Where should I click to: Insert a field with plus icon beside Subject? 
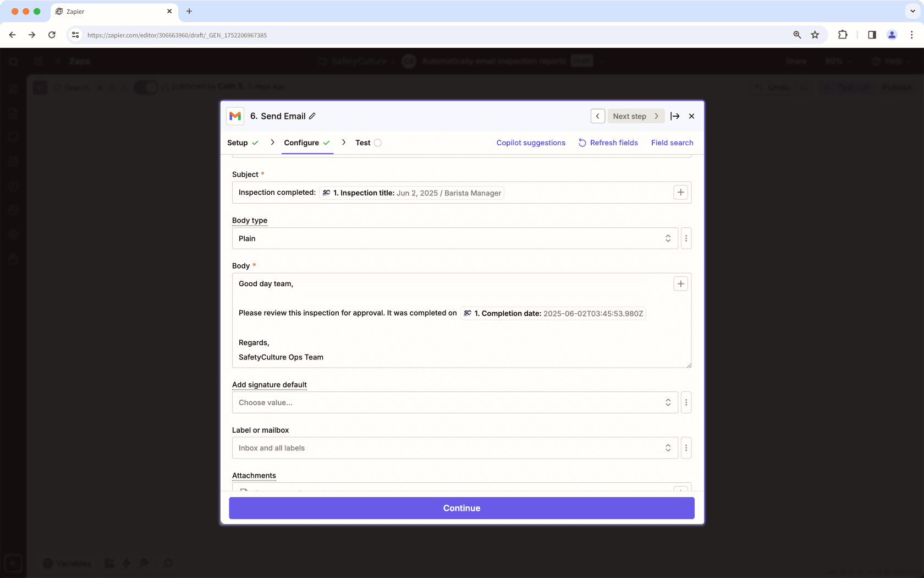pyautogui.click(x=680, y=192)
